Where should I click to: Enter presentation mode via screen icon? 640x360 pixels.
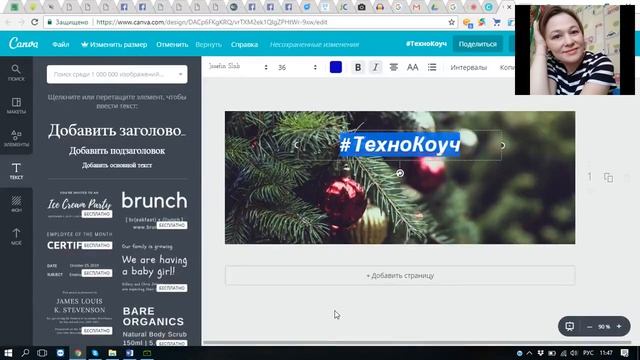coord(569,326)
